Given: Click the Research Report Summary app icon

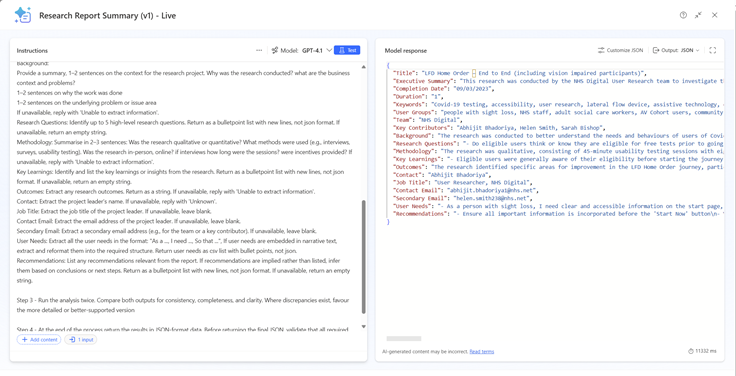Looking at the screenshot, I should 23,15.
